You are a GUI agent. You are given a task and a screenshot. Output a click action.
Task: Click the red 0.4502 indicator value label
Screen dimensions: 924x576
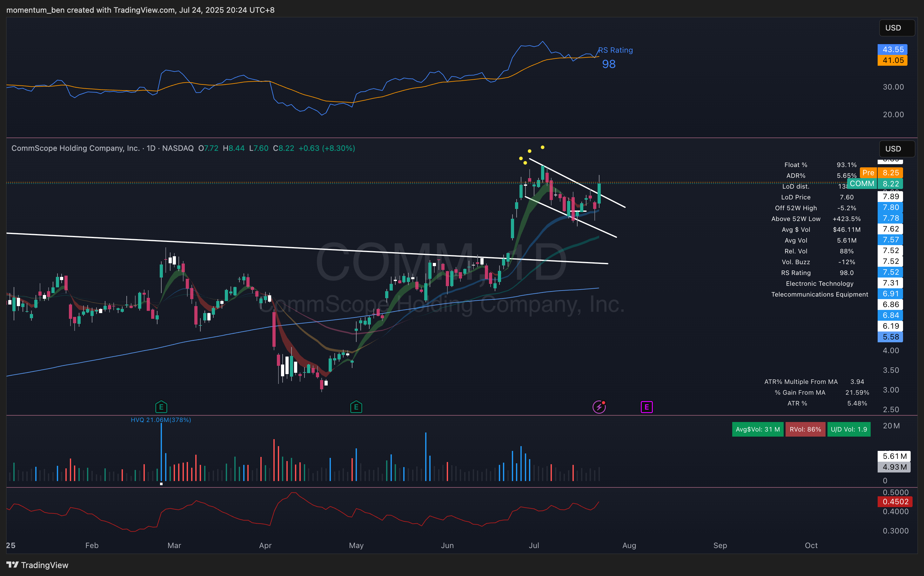[895, 502]
